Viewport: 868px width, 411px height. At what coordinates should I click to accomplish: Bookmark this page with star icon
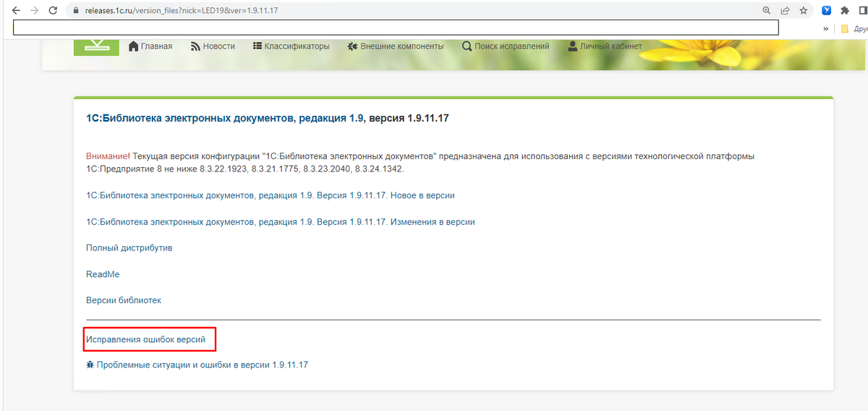point(804,11)
